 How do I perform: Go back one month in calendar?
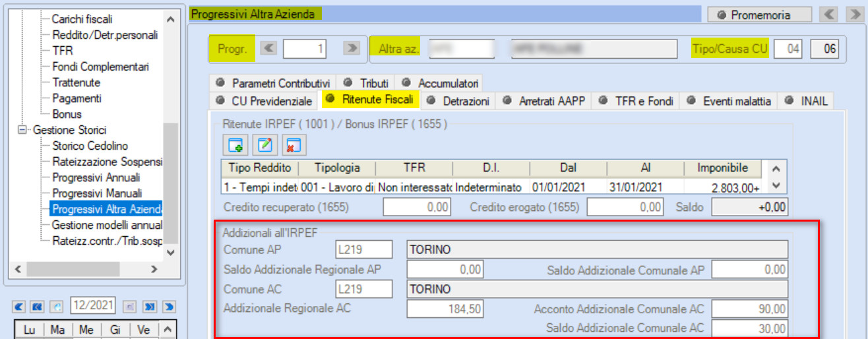point(18,306)
